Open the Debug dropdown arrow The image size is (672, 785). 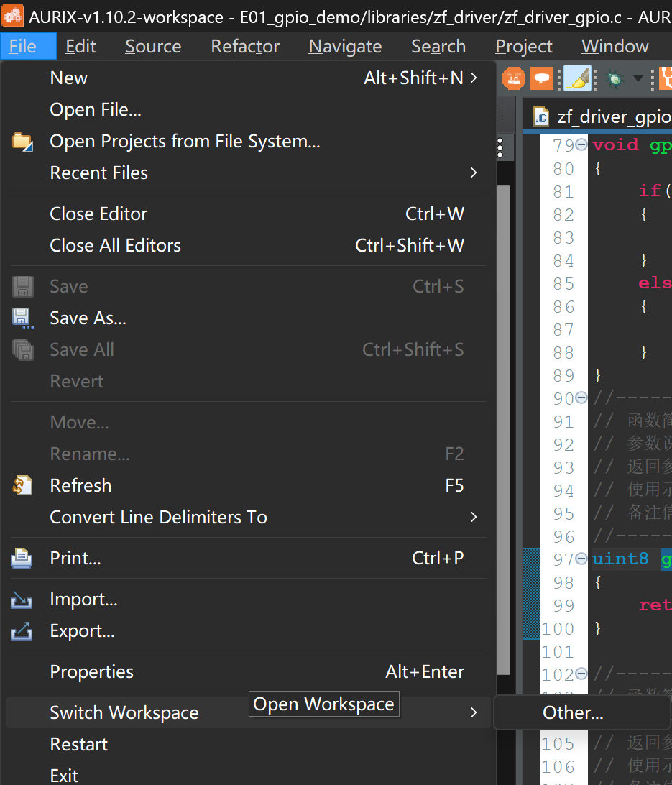pyautogui.click(x=638, y=78)
